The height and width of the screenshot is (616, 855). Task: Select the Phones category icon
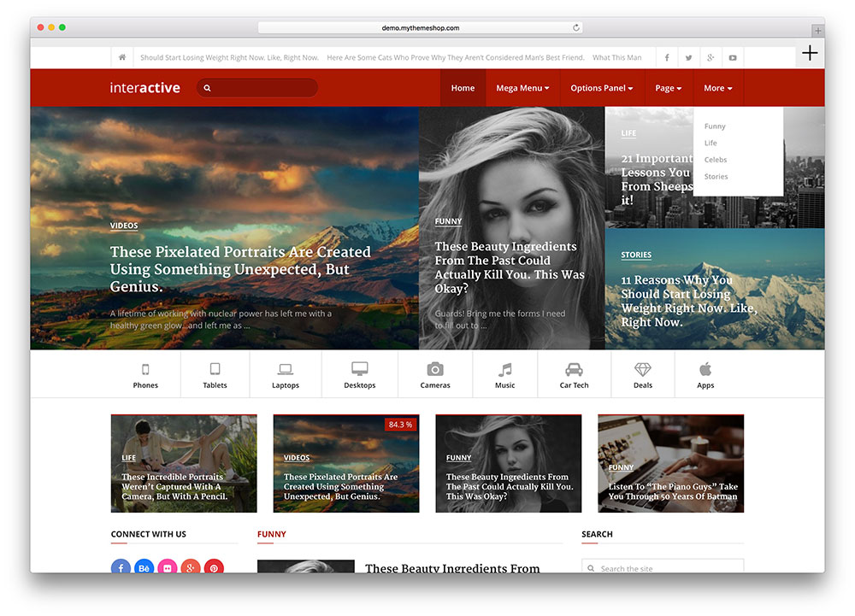[x=145, y=369]
